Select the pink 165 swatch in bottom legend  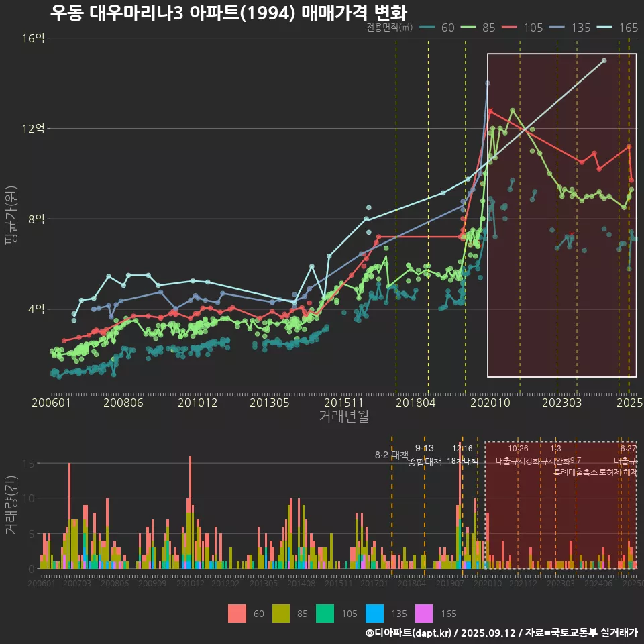tap(424, 614)
